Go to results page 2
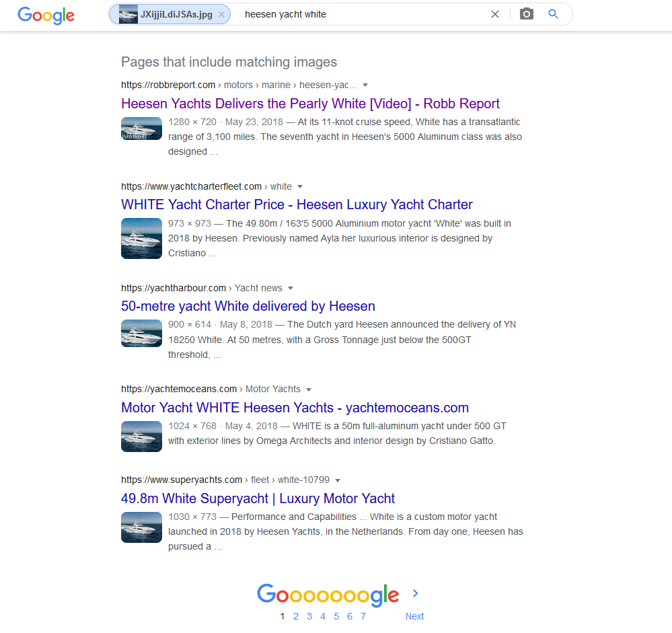672x633 pixels. (296, 616)
